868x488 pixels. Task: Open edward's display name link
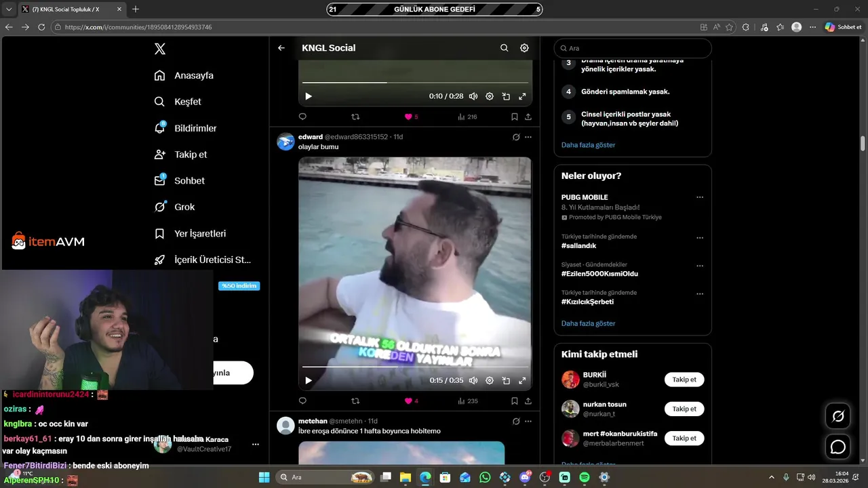(x=311, y=137)
